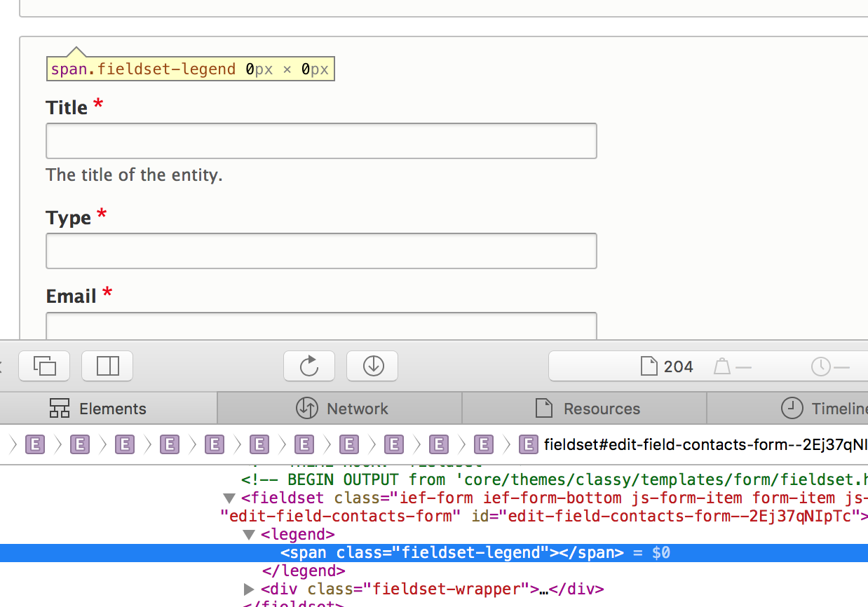This screenshot has width=868, height=607.
Task: Click the 204 resource count indicator
Action: (x=667, y=367)
